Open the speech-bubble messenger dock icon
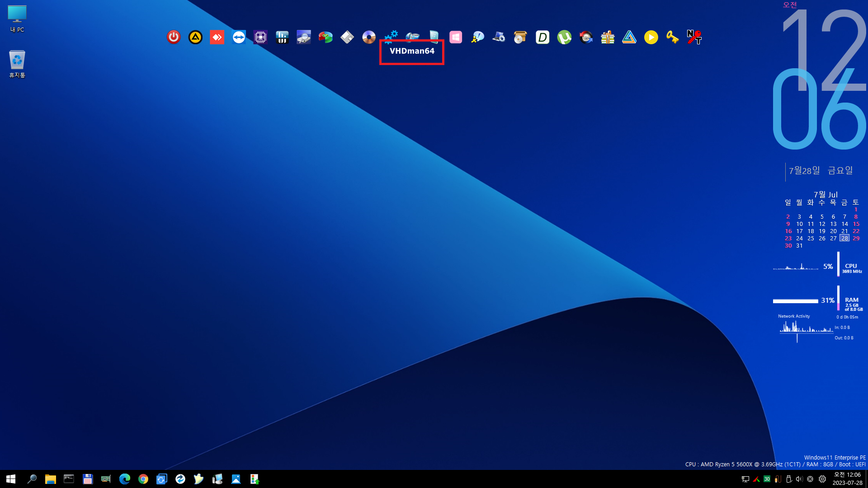The width and height of the screenshot is (868, 488). [x=477, y=37]
